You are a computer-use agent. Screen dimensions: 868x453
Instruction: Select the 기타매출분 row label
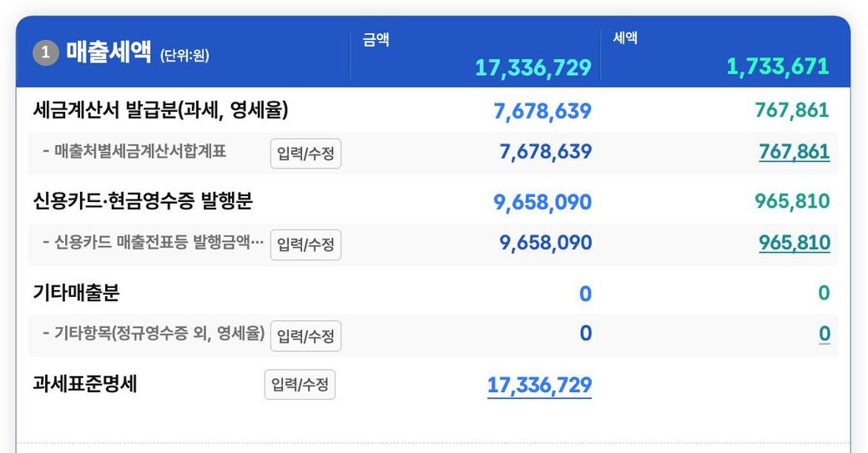[x=76, y=293]
